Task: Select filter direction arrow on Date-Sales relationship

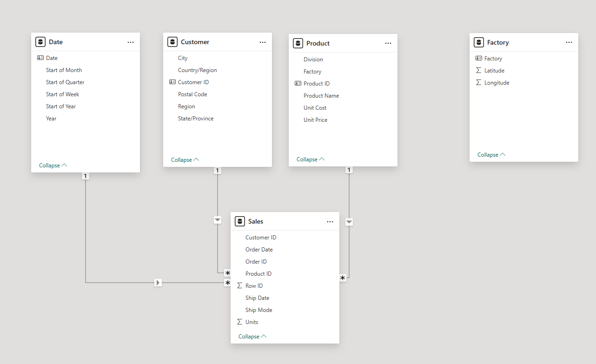Action: tap(158, 282)
